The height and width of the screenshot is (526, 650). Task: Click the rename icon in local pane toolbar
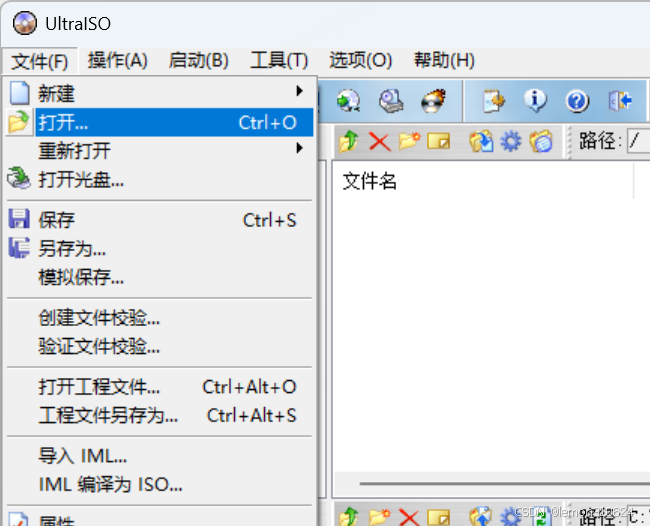[439, 517]
